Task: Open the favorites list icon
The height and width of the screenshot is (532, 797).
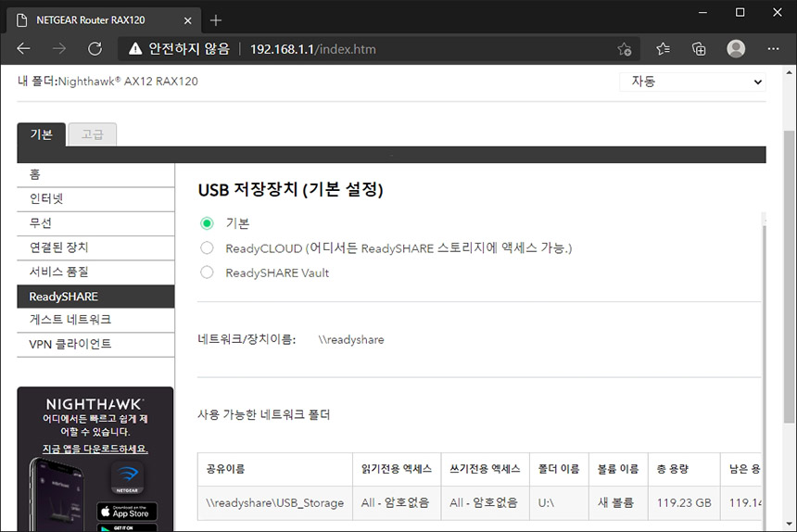Action: (x=663, y=49)
